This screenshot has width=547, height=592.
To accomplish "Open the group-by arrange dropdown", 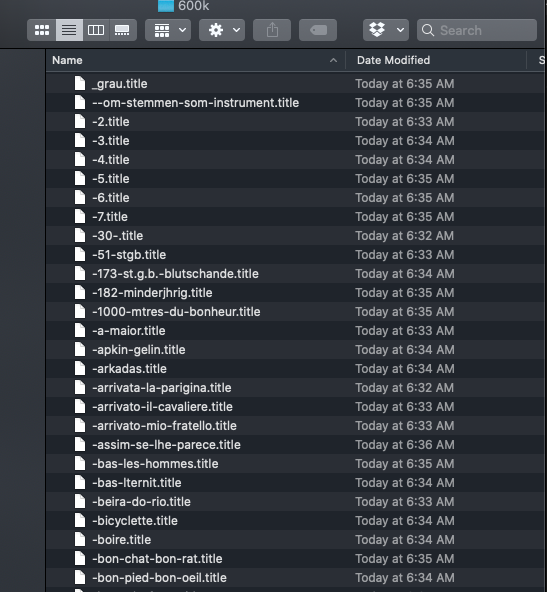I will click(x=168, y=30).
